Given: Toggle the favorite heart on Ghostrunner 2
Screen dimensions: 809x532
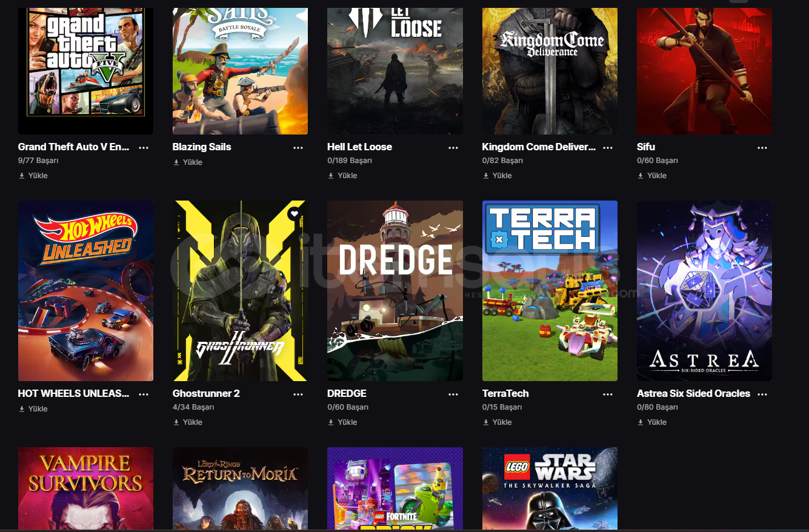Looking at the screenshot, I should tap(294, 213).
